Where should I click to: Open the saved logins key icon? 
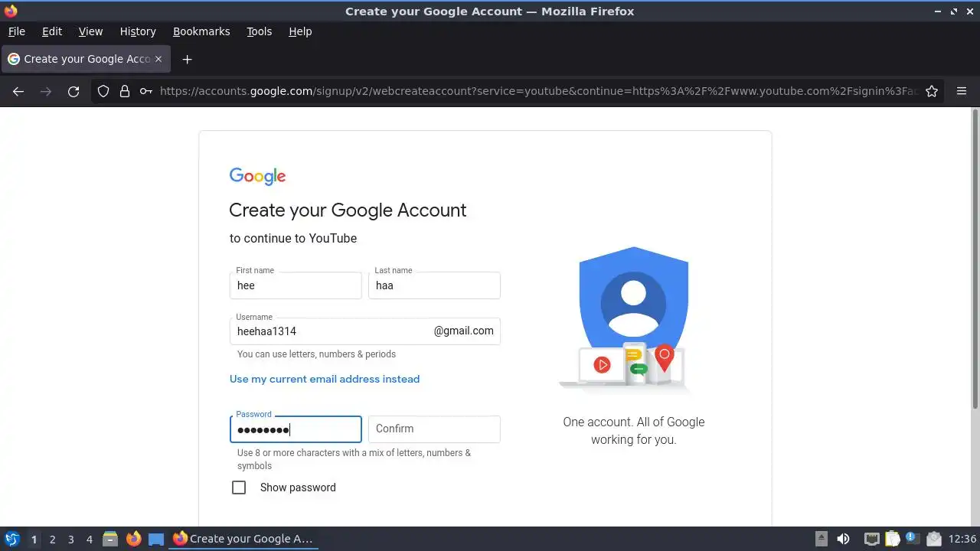tap(145, 91)
